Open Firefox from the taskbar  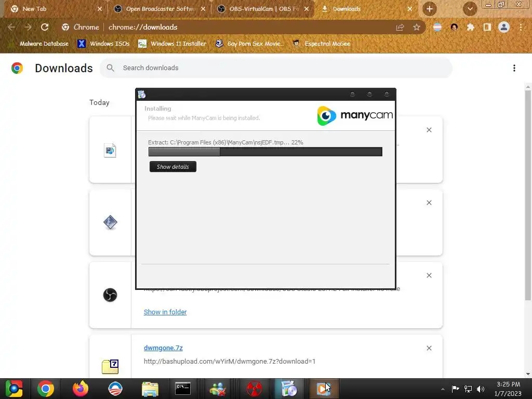coord(81,389)
